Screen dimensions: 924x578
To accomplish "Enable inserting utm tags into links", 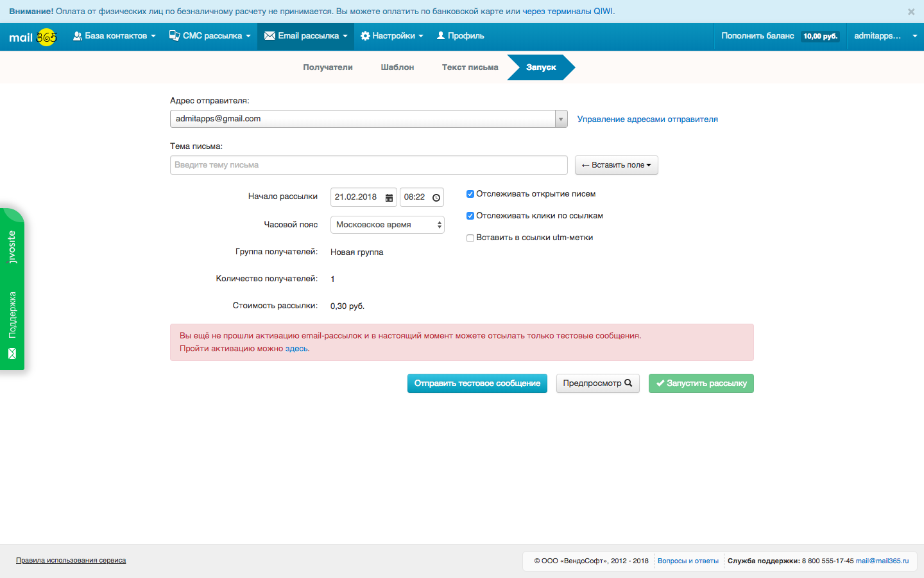I will point(470,238).
